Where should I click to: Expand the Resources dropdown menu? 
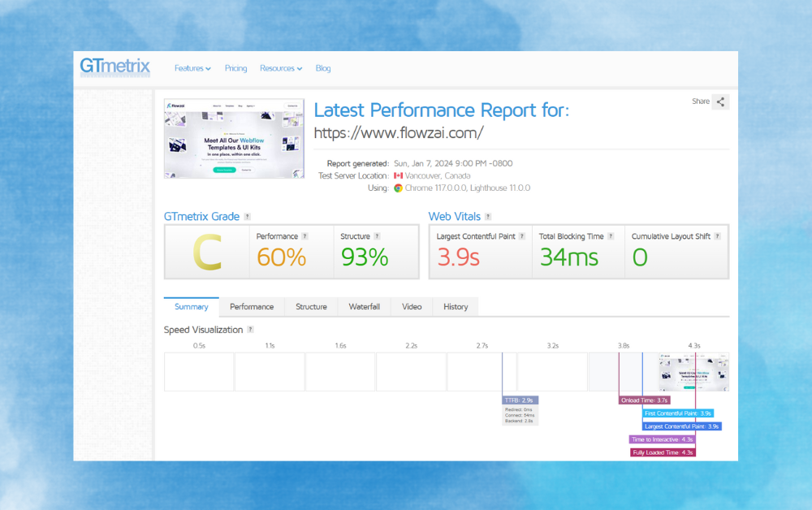click(x=281, y=68)
